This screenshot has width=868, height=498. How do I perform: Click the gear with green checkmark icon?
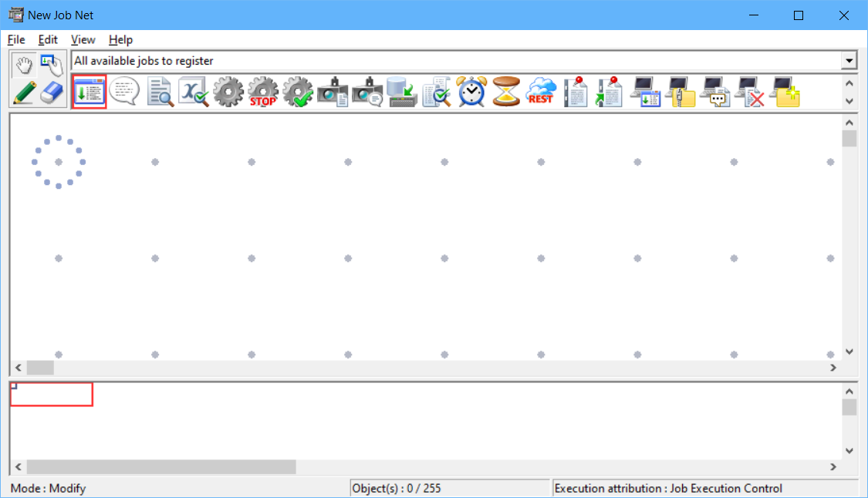tap(298, 92)
